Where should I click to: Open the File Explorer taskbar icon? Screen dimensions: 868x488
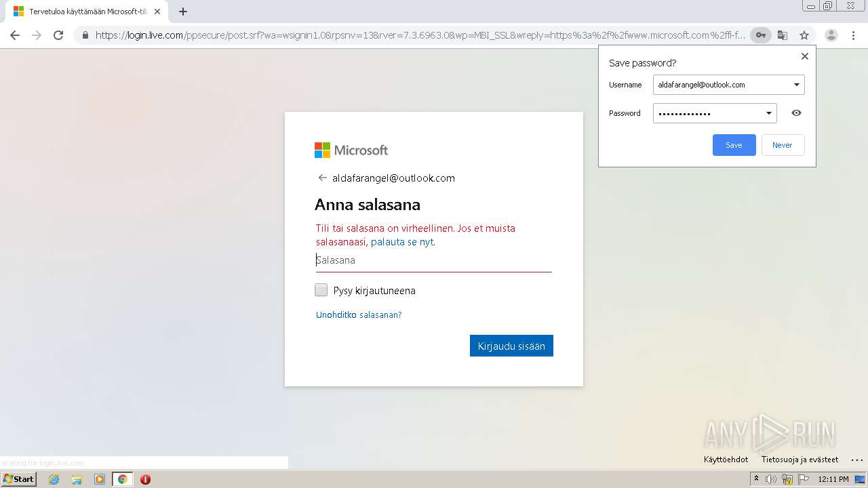click(x=77, y=479)
